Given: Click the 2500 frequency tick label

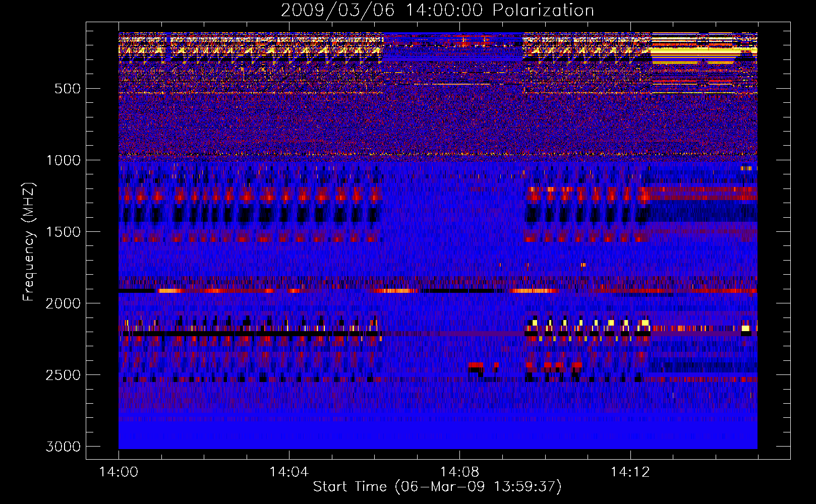Looking at the screenshot, I should 63,375.
